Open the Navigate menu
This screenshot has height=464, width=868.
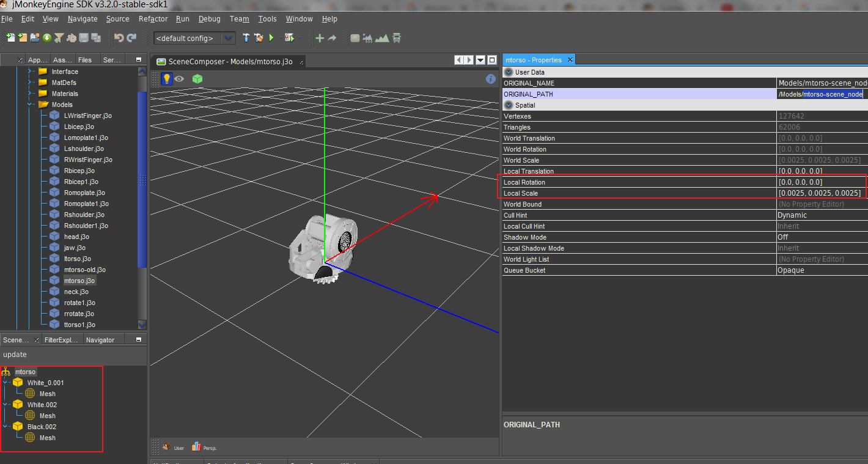pyautogui.click(x=83, y=19)
